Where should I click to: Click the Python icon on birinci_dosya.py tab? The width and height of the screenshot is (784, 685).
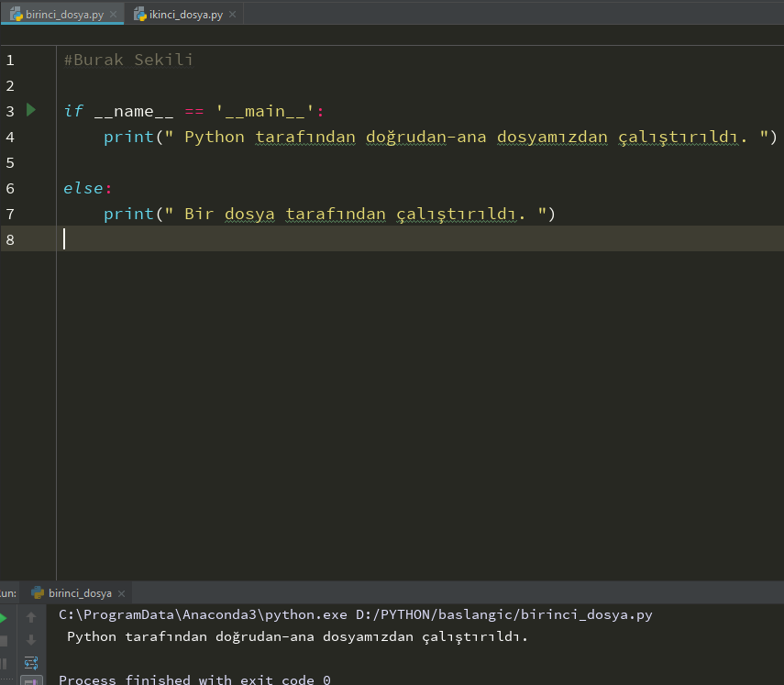click(x=17, y=14)
